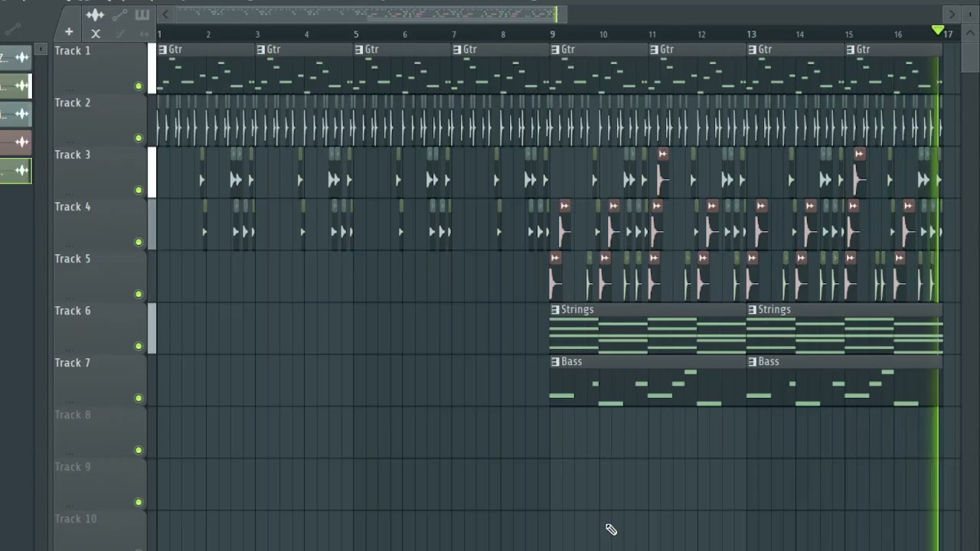Select the Track 6 header label
The height and width of the screenshot is (551, 980).
tap(72, 311)
